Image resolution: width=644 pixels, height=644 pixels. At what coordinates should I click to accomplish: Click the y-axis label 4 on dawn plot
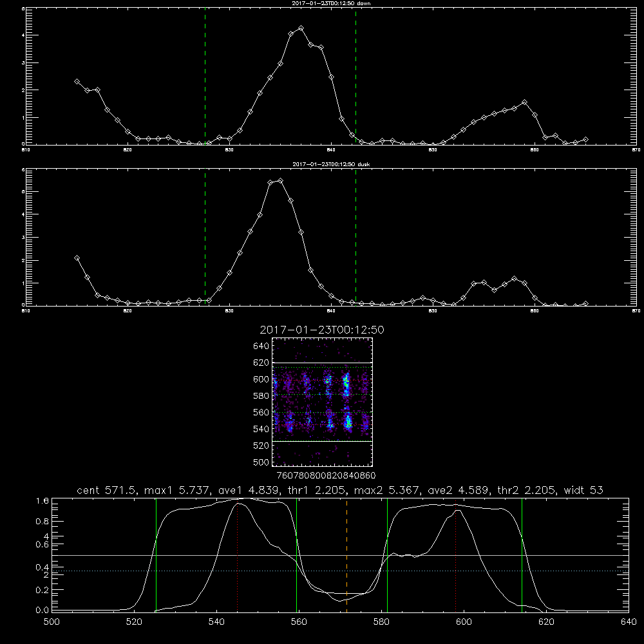click(23, 35)
